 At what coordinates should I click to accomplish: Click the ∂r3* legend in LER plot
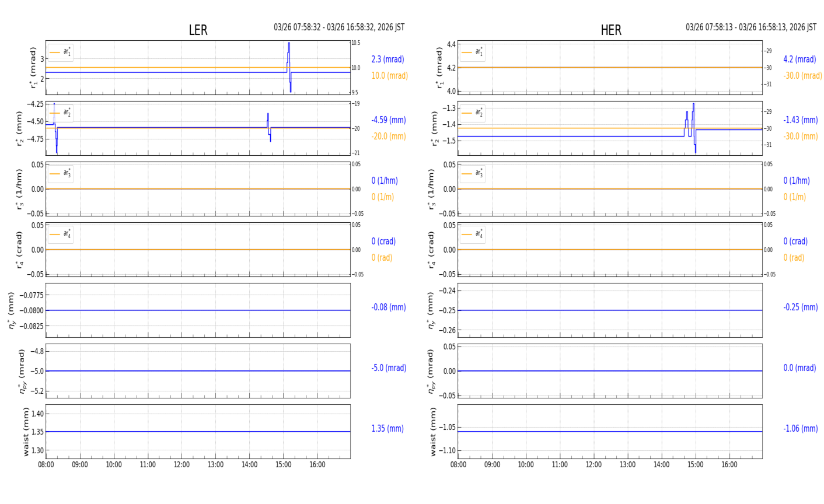(x=61, y=174)
